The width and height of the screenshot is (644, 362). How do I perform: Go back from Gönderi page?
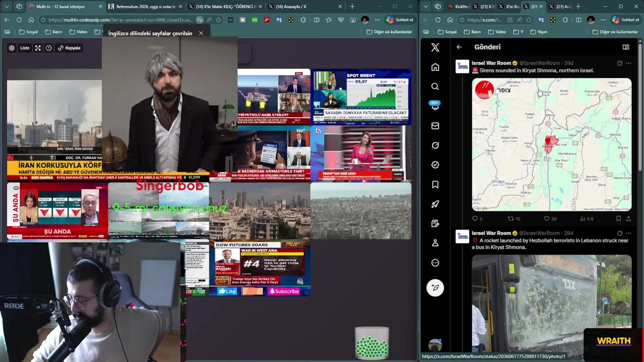(459, 47)
